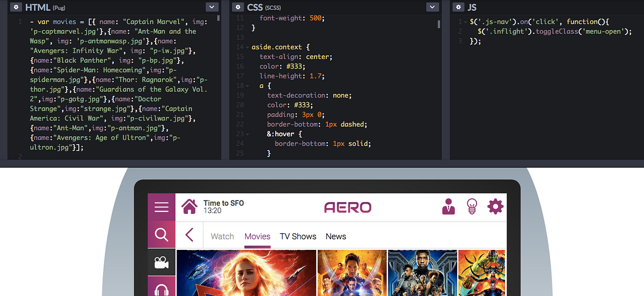Screen dimensions: 644x296
Task: Click 'font-weight: 500;' CSS line
Action: [x=292, y=18]
